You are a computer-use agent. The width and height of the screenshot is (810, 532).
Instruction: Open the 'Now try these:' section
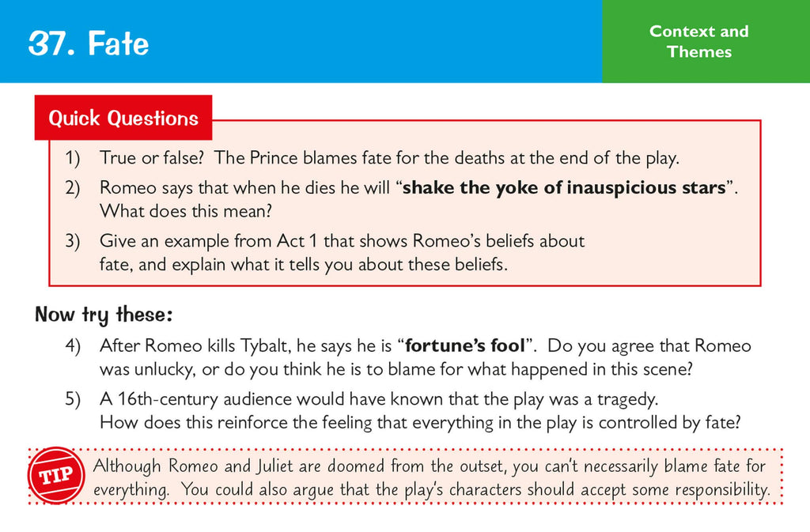(104, 314)
